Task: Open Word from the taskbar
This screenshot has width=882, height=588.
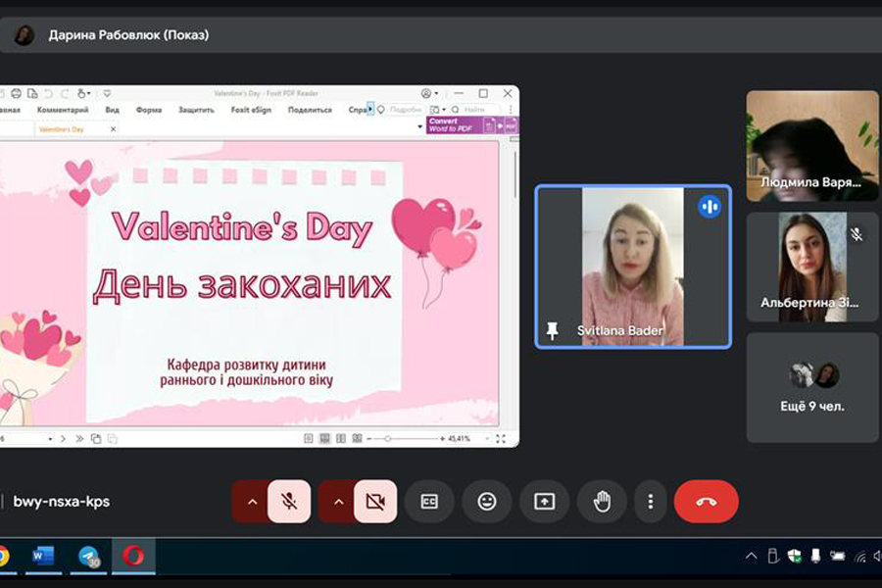Action: [43, 557]
